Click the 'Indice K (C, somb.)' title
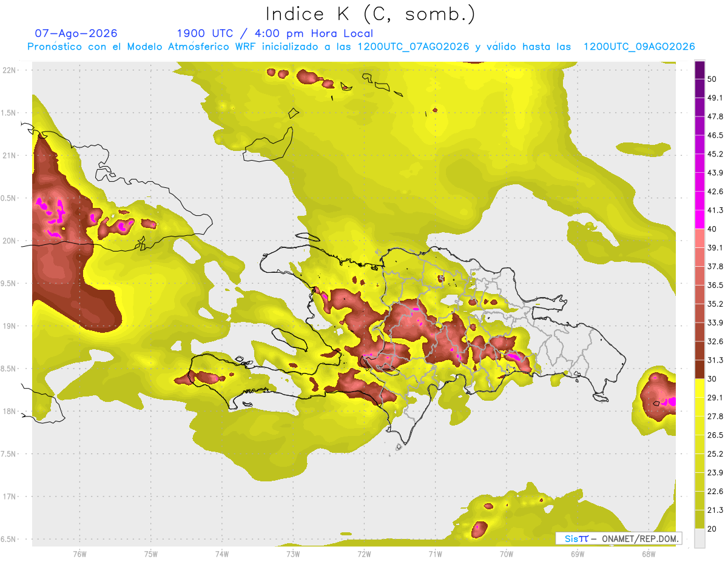 tap(370, 14)
